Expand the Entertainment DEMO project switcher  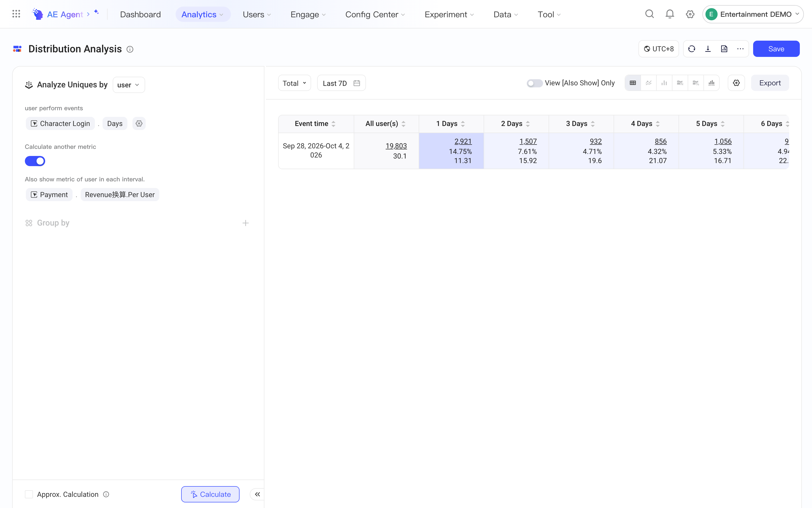coord(753,14)
